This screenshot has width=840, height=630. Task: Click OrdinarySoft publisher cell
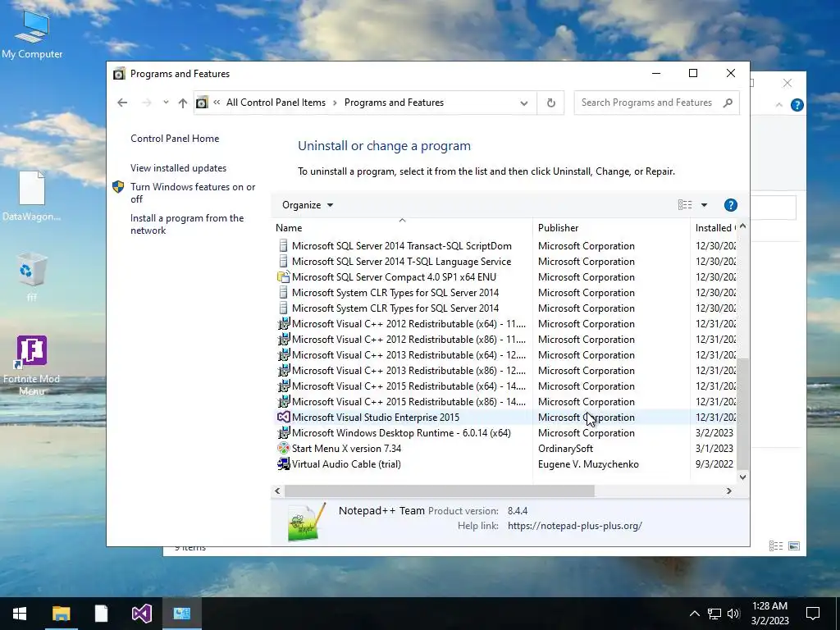[565, 449]
